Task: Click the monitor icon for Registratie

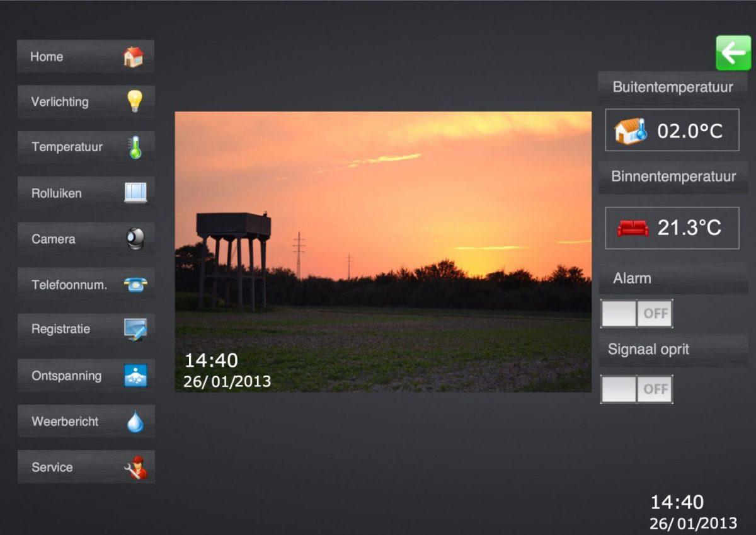Action: [x=135, y=330]
